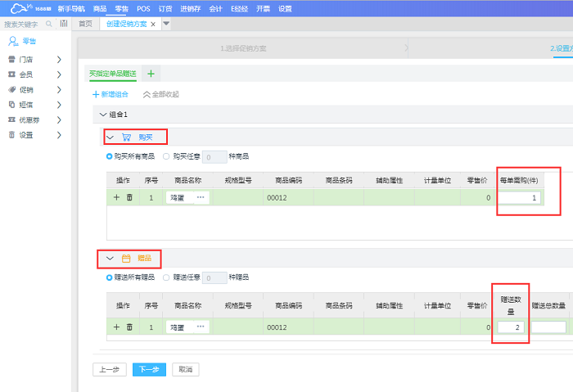The height and width of the screenshot is (392, 573).
Task: Delete the row in the 赠品 table
Action: [x=129, y=327]
